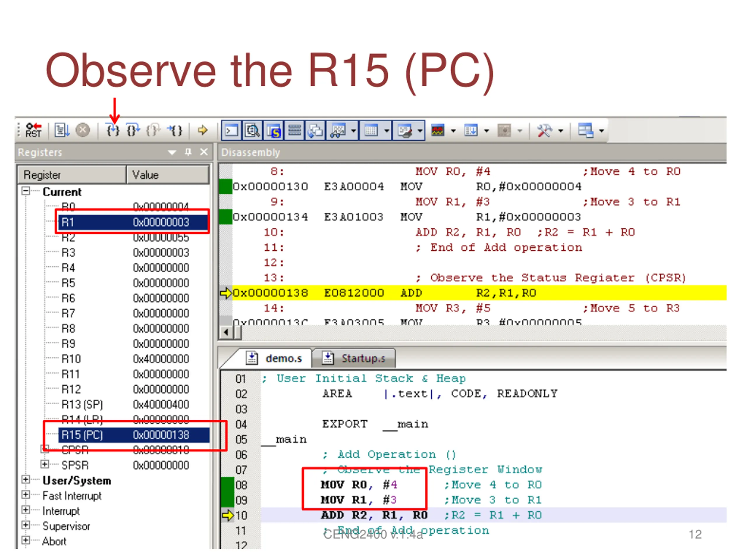Collapse the Current register group

click(x=26, y=191)
